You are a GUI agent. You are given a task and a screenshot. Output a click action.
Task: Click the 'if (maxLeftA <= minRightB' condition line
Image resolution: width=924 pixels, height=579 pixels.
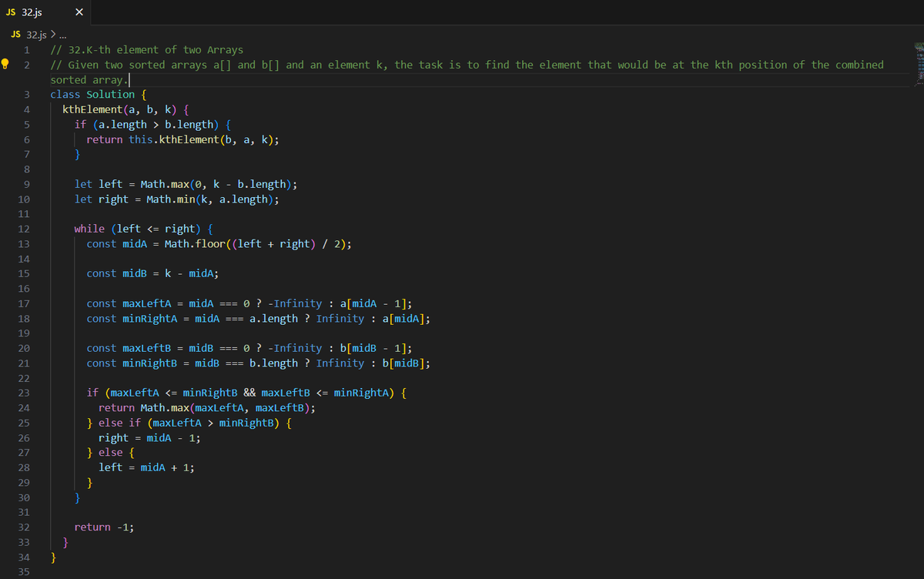pos(246,393)
